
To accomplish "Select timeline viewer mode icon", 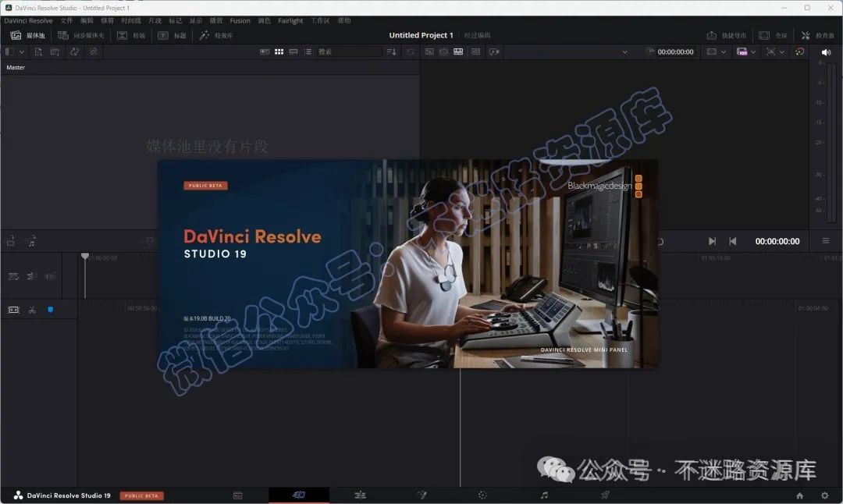I will point(458,51).
